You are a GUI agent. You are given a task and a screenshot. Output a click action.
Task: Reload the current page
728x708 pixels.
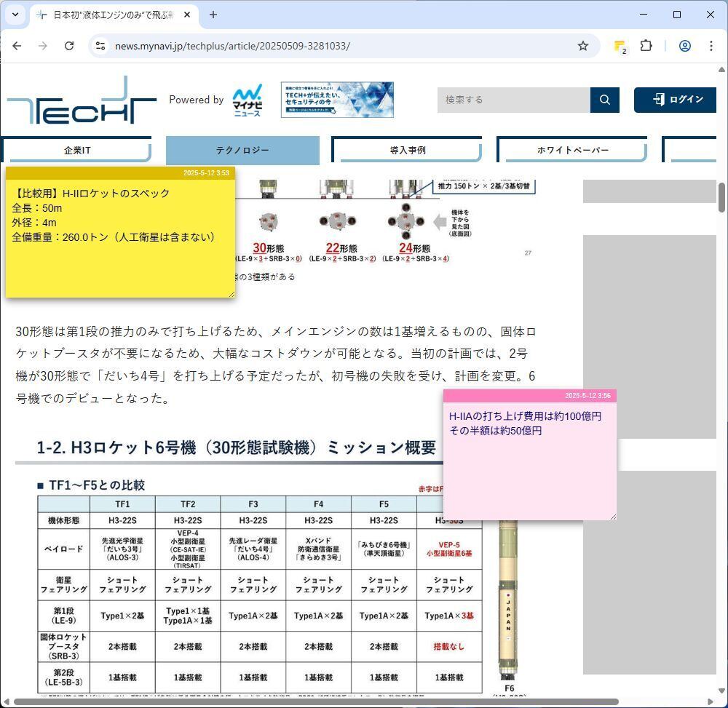click(x=69, y=46)
